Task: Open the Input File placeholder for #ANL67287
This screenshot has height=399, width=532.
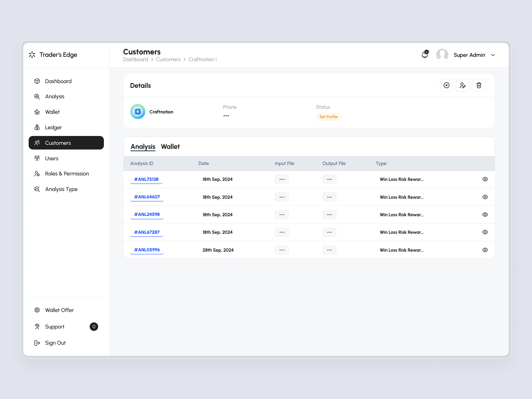Action: click(x=282, y=232)
